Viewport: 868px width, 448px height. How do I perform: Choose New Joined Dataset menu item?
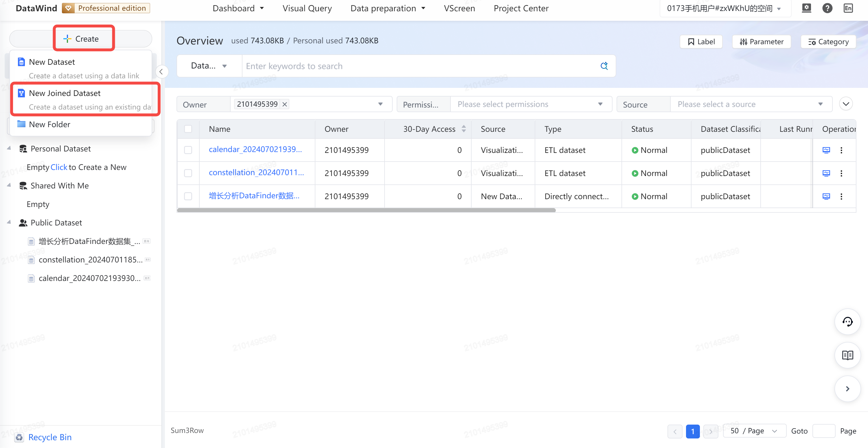coord(81,100)
